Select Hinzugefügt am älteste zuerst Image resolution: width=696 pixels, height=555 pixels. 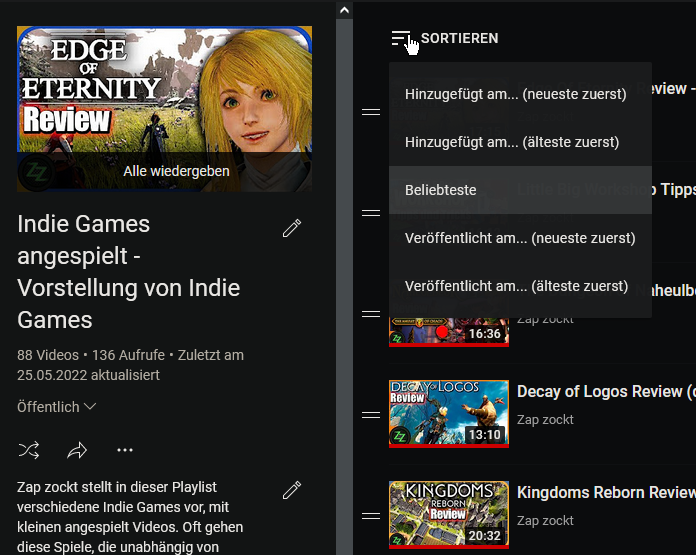pos(511,142)
